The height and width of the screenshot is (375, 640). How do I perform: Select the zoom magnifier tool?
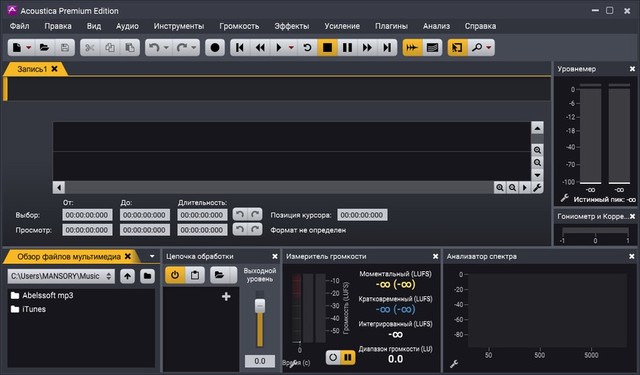click(x=477, y=48)
